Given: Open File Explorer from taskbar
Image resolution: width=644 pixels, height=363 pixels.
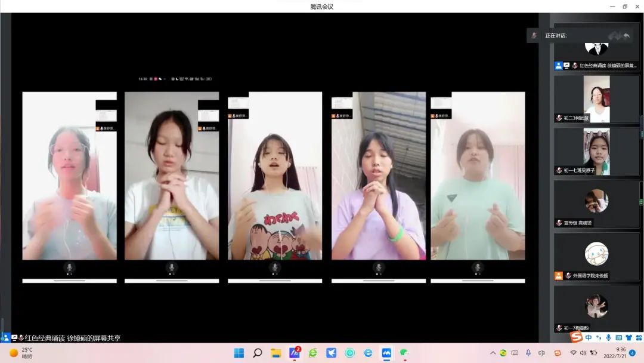Looking at the screenshot, I should coord(276,353).
